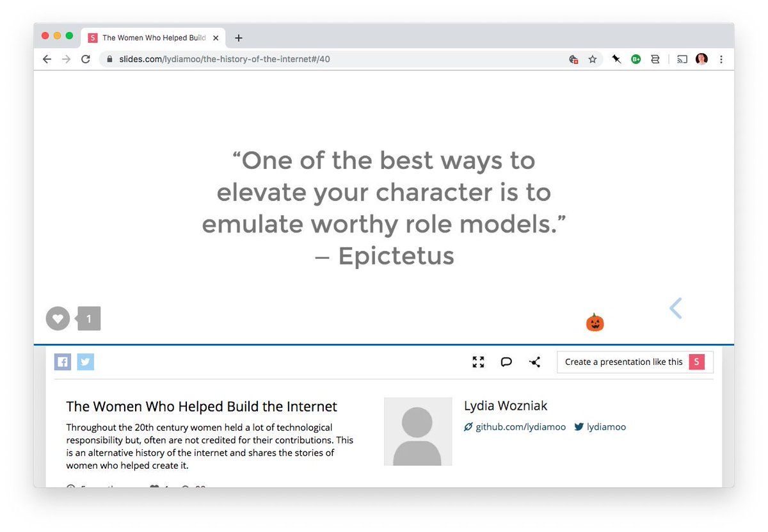
Task: Open Chrome three-dot menu
Action: [x=721, y=59]
